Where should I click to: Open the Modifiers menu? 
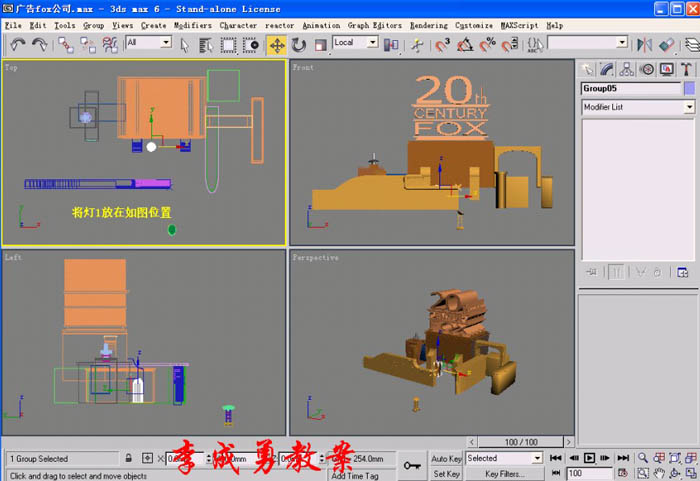[x=193, y=25]
